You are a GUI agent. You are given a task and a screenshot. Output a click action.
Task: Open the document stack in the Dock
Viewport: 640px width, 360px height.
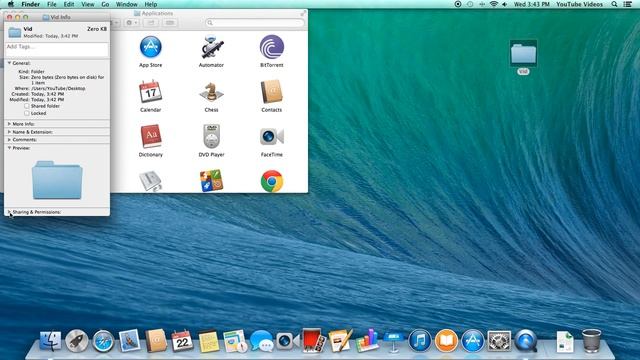click(565, 342)
